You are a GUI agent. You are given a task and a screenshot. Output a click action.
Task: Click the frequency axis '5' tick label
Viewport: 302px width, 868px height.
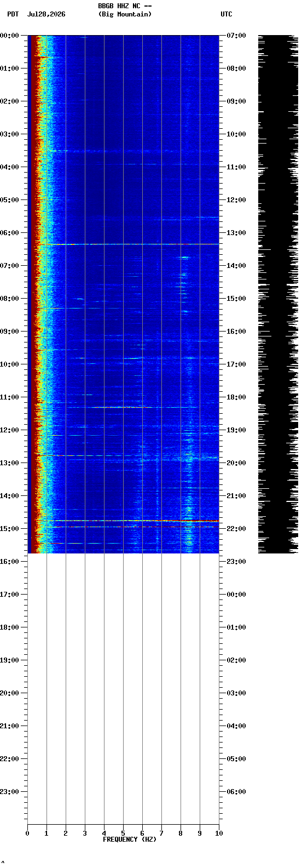(123, 833)
